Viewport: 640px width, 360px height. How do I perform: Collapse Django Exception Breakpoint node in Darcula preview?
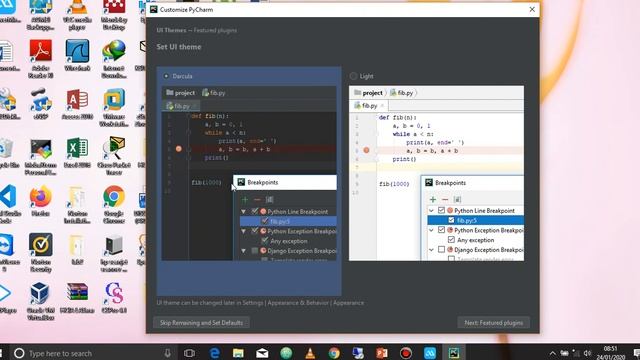[244, 251]
